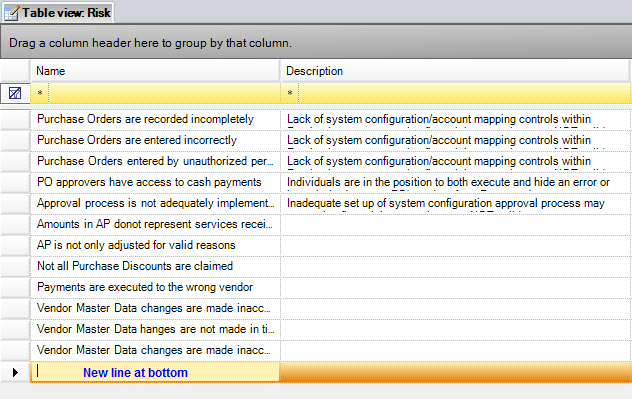Click the current row arrow indicator

[15, 372]
